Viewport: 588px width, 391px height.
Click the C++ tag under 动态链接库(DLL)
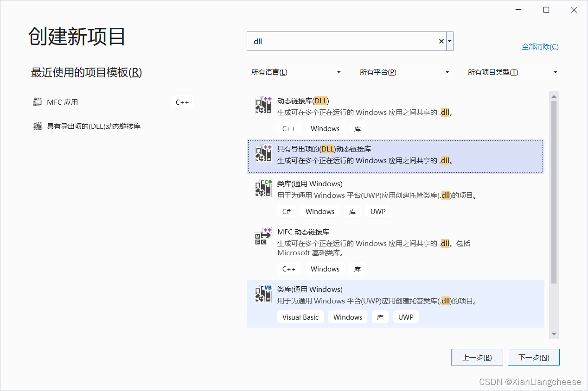click(x=289, y=129)
